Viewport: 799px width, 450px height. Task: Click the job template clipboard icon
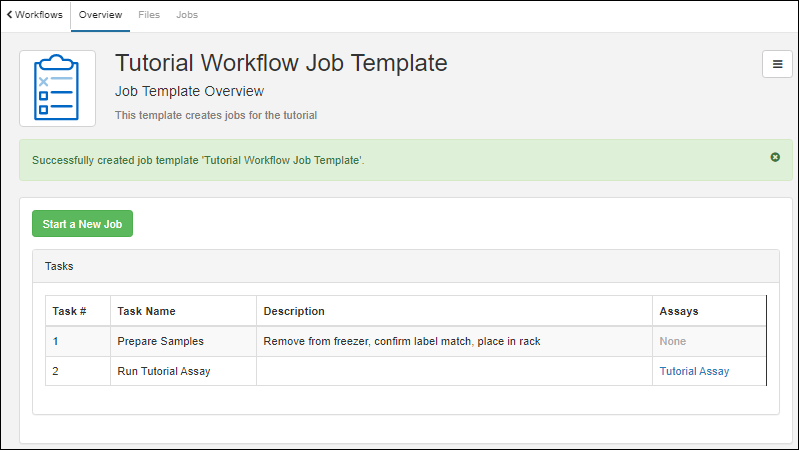click(57, 88)
